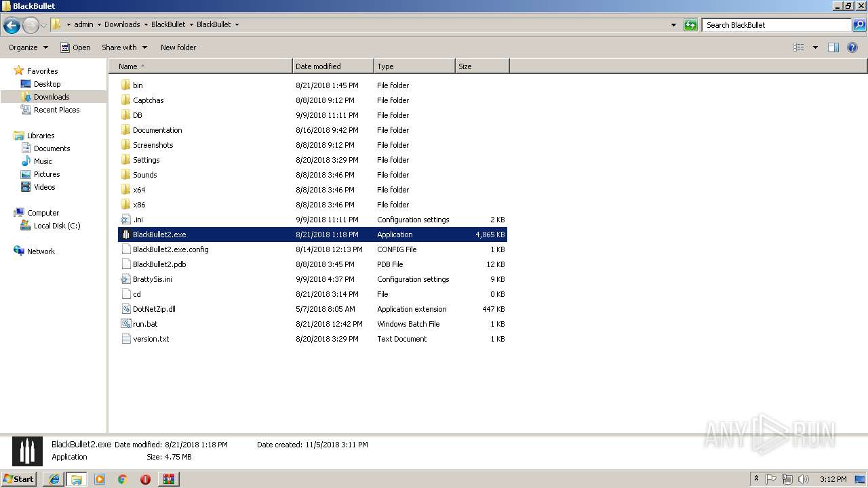Image resolution: width=868 pixels, height=488 pixels.
Task: Select the DotNetZip.dll file icon
Action: tap(125, 309)
